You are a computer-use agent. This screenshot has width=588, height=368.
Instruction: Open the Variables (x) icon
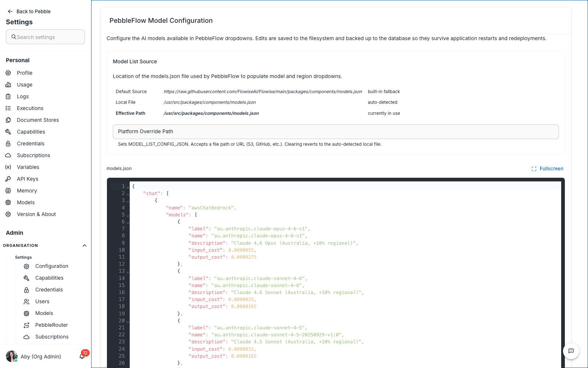coord(8,167)
